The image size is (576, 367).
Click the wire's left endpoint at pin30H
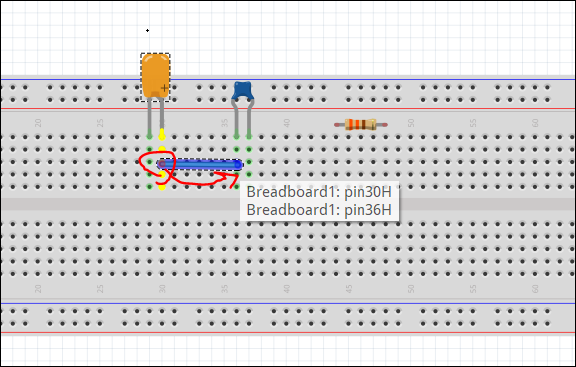162,164
